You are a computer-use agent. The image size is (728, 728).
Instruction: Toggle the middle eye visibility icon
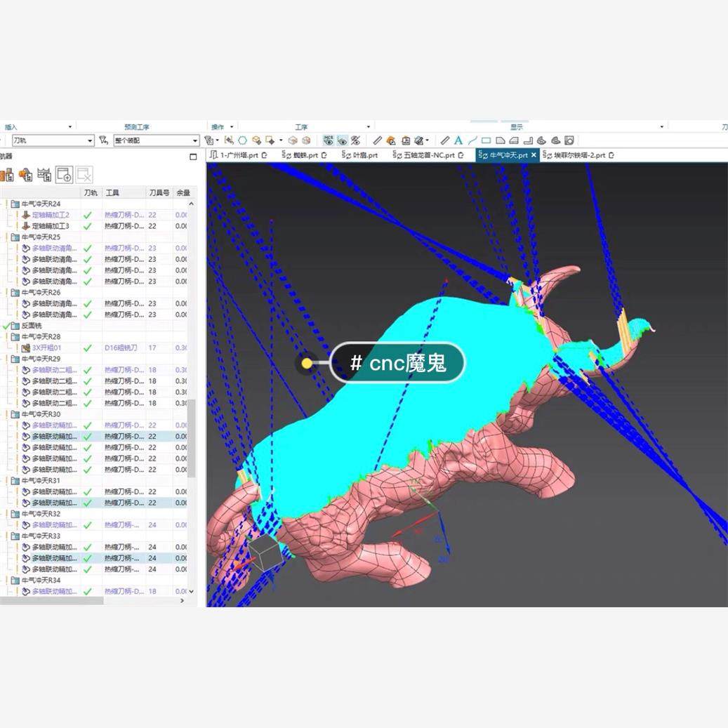coord(342,140)
